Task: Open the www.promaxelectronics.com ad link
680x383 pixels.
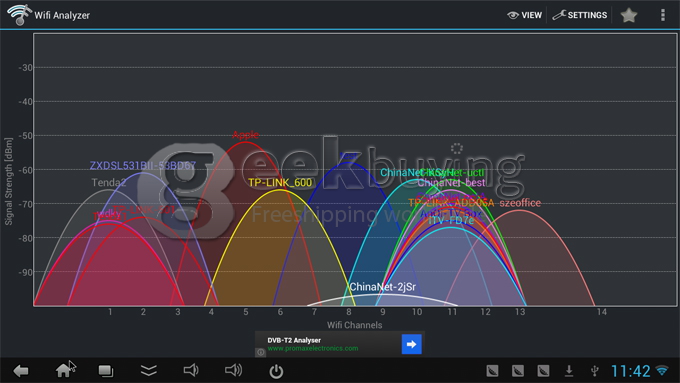Action: [313, 348]
